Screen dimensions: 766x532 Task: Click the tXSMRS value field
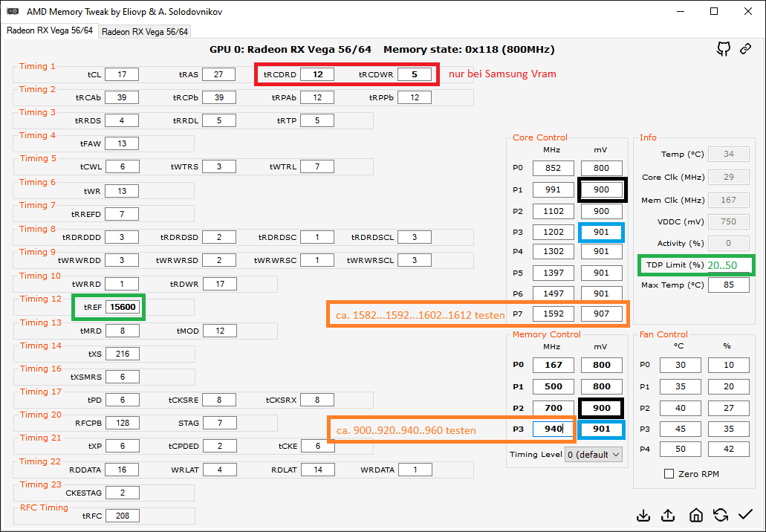pos(122,377)
